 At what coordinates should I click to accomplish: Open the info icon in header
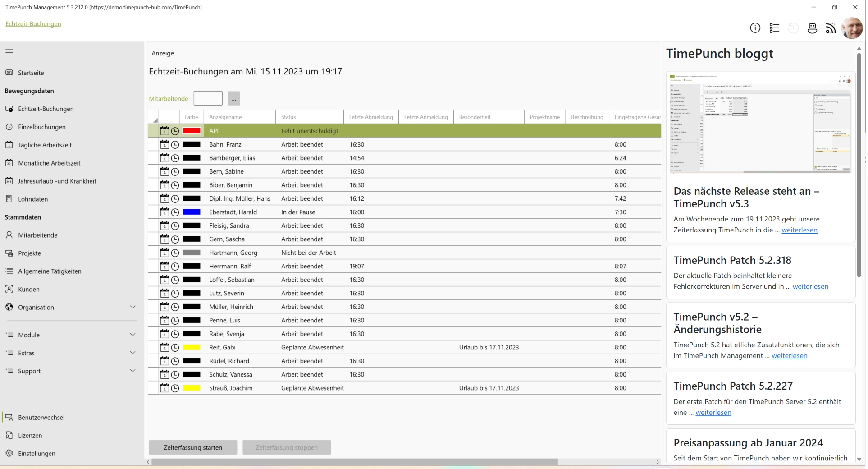(x=755, y=28)
